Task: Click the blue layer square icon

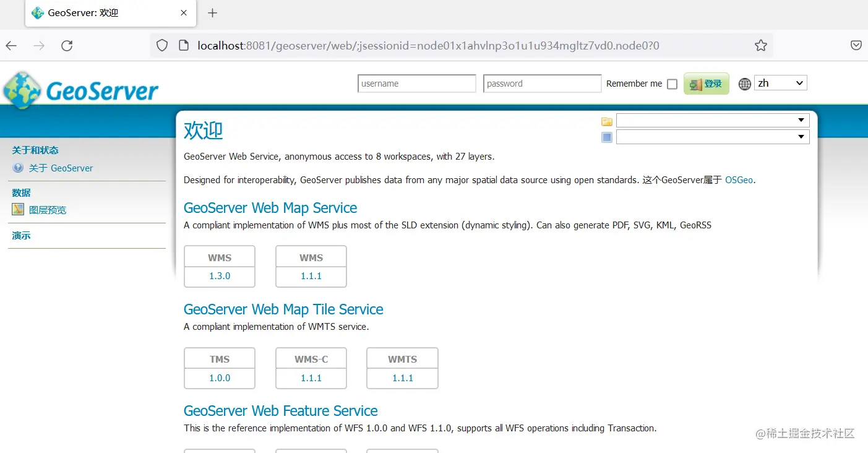Action: click(x=607, y=137)
